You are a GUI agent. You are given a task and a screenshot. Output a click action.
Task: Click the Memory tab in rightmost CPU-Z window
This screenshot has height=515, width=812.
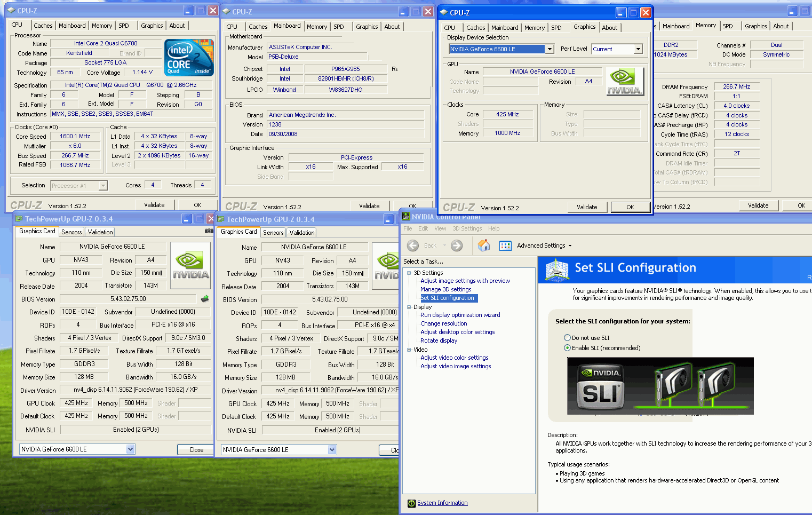tap(706, 26)
